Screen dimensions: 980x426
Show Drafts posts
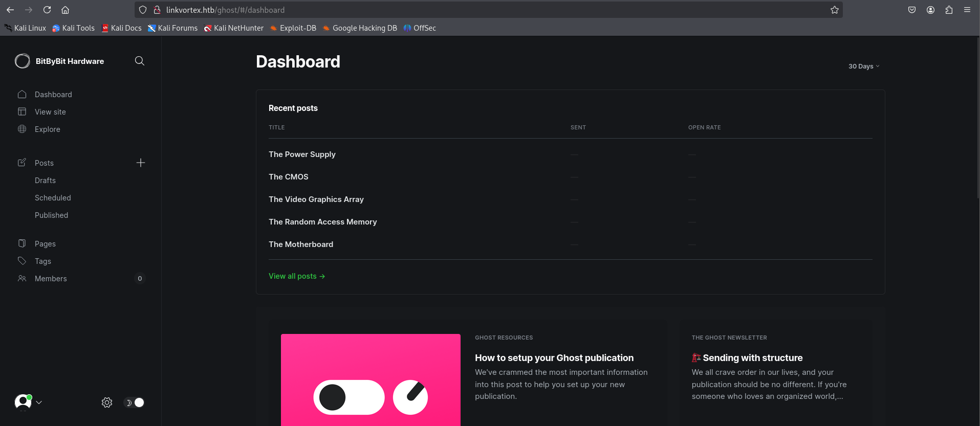click(x=45, y=181)
